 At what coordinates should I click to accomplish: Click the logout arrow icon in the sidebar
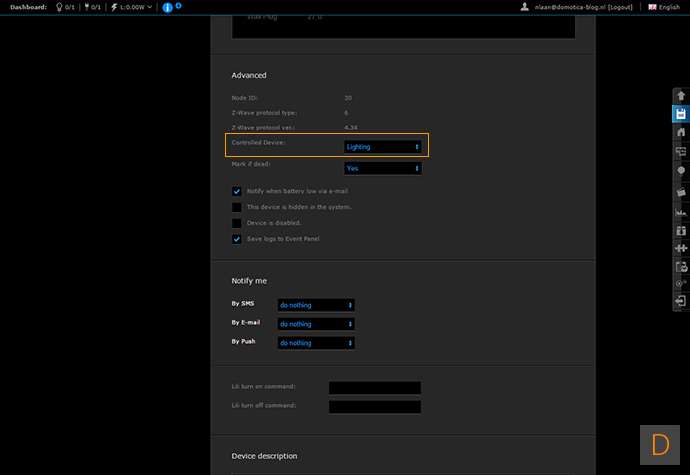tap(680, 300)
